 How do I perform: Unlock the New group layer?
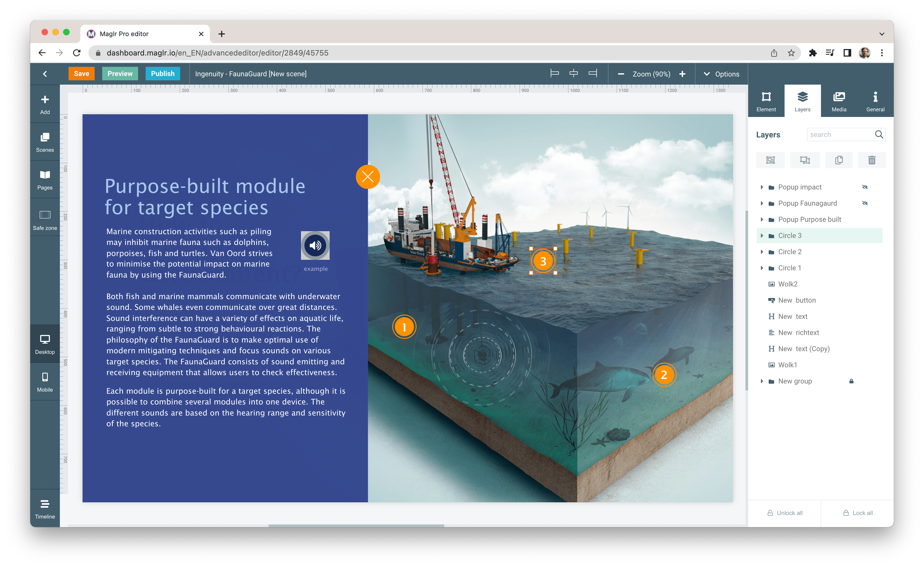(x=851, y=381)
